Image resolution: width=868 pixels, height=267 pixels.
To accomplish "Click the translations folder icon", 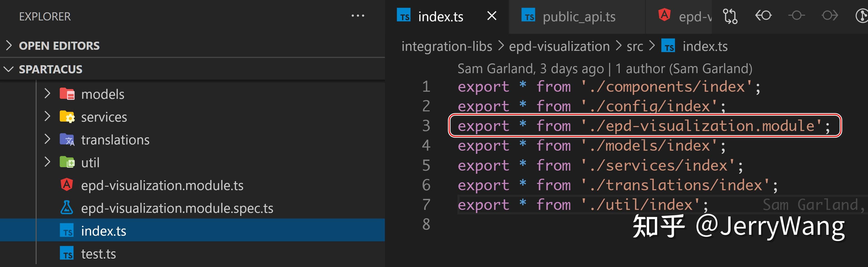I will tap(67, 140).
